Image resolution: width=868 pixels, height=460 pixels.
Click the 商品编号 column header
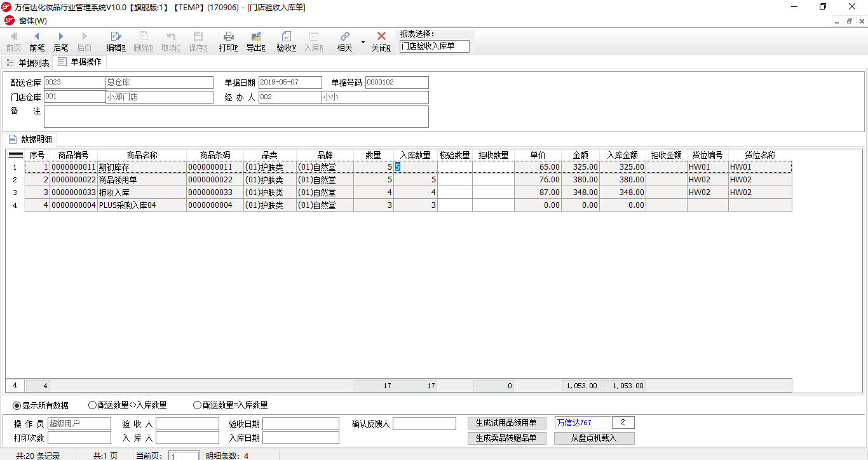74,155
